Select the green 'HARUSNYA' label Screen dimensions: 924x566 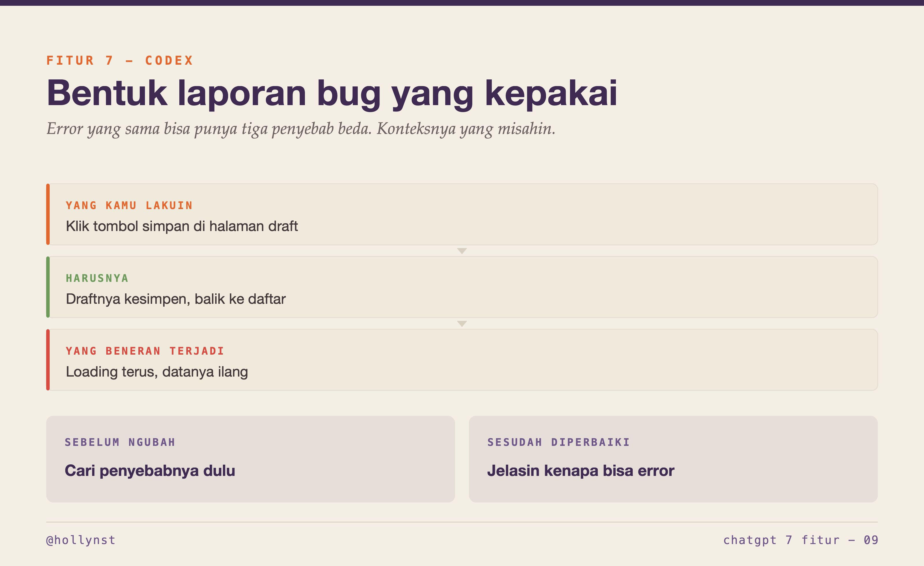[x=97, y=278]
